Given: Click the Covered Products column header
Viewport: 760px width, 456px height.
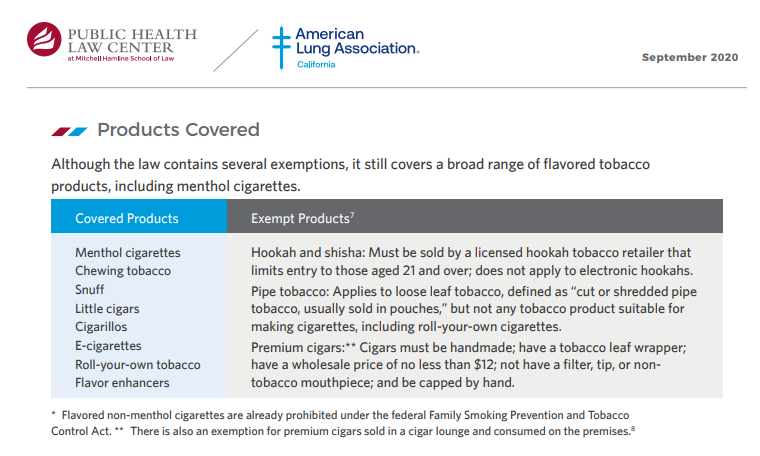Looking at the screenshot, I should (x=127, y=219).
